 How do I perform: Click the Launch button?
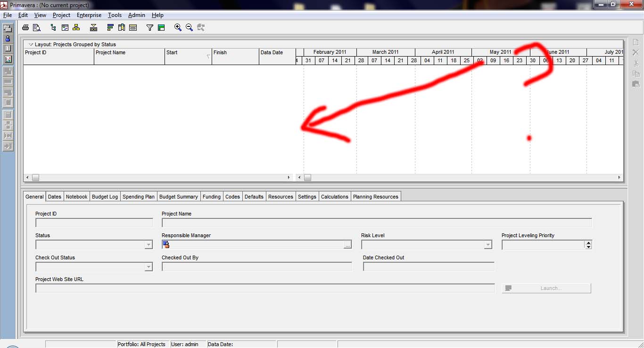[546, 288]
